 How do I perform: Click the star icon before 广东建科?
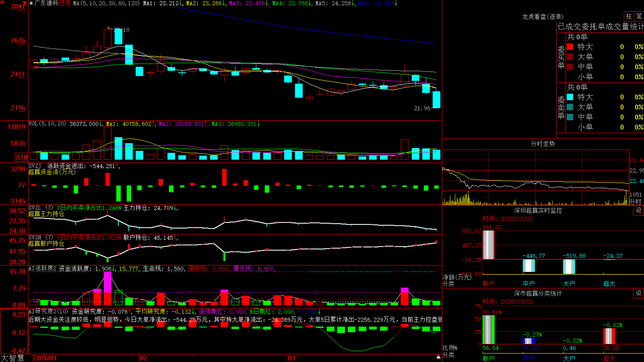(x=31, y=3)
